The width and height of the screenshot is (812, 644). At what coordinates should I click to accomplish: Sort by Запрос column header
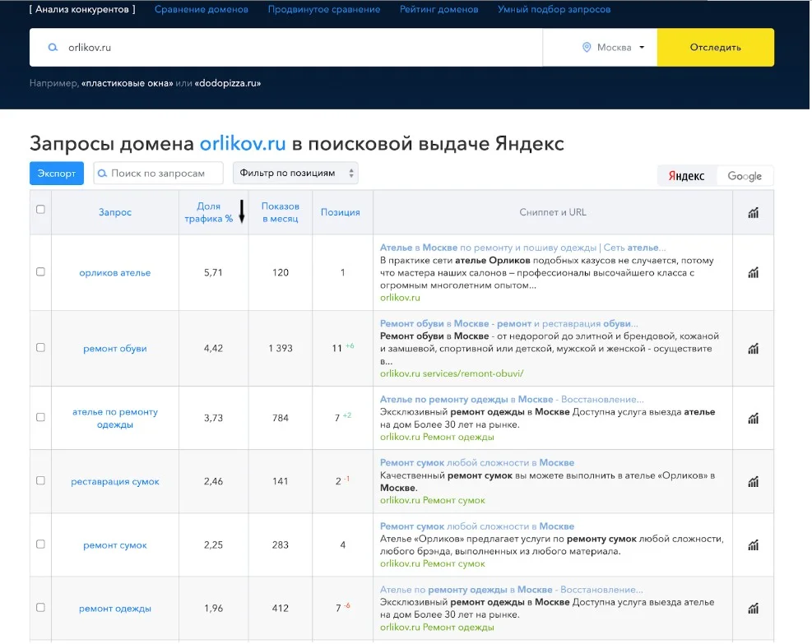(x=115, y=212)
